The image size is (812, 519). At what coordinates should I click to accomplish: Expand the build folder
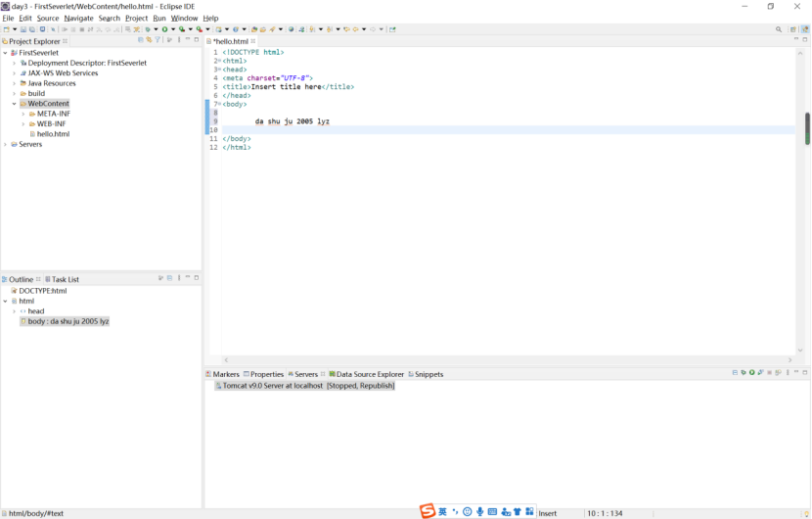[x=14, y=93]
